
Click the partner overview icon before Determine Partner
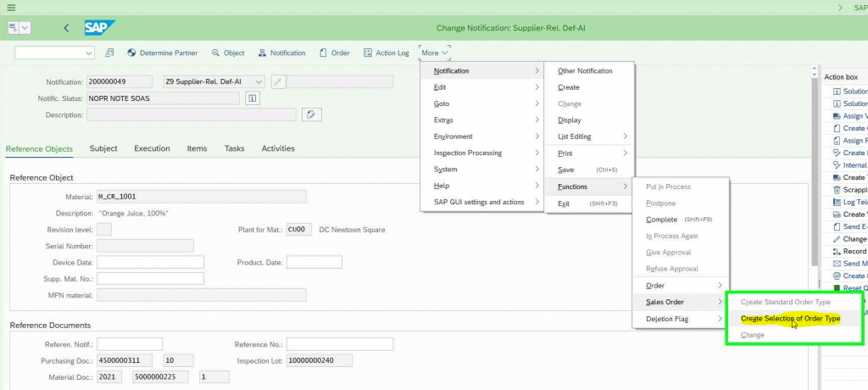[109, 53]
